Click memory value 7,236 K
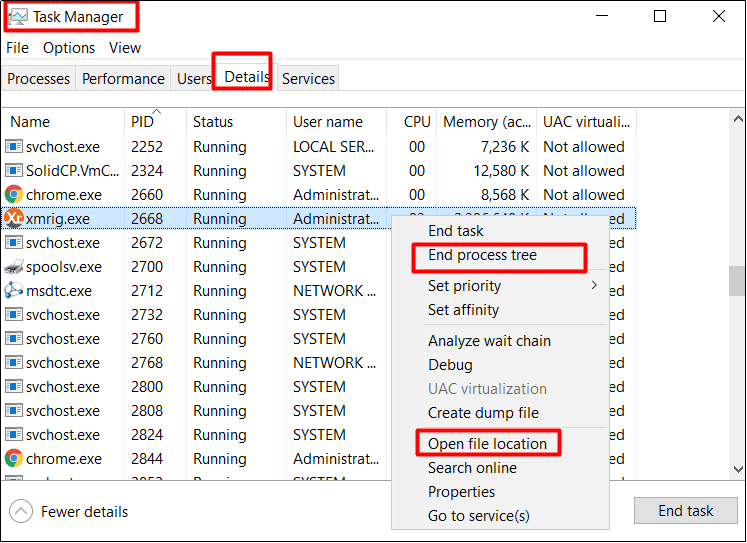747x543 pixels. [505, 147]
